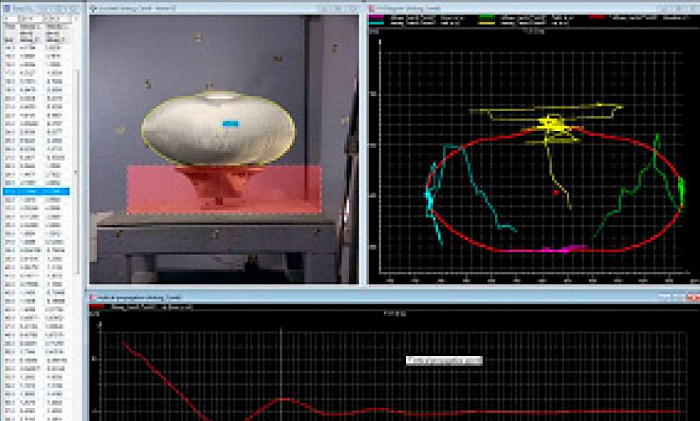
Task: Click the red legend swatch in bottom graph
Action: click(x=97, y=307)
